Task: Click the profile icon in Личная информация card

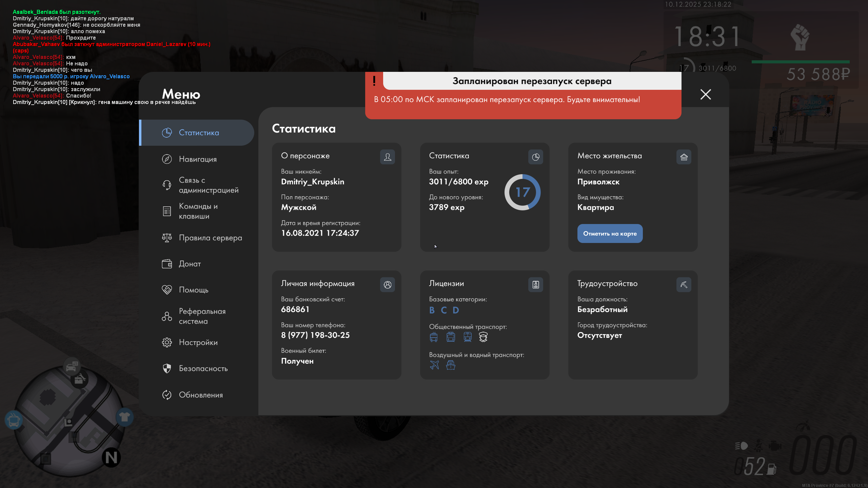Action: (x=387, y=285)
